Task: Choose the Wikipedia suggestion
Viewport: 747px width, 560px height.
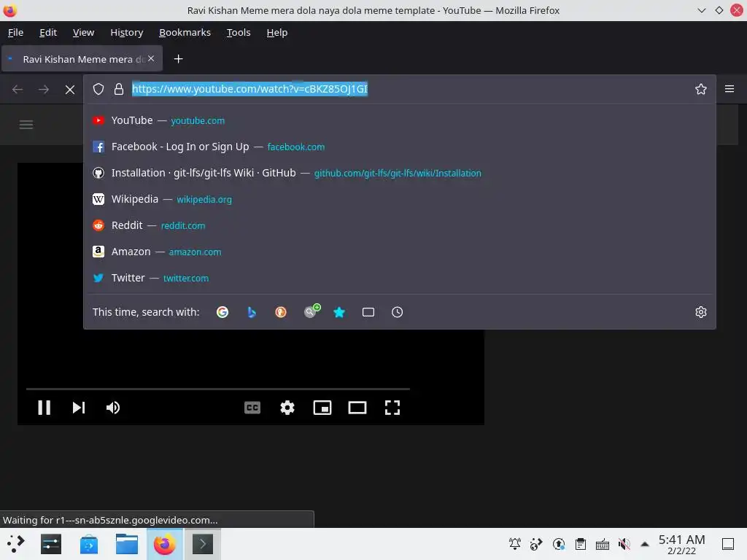Action: coord(400,199)
